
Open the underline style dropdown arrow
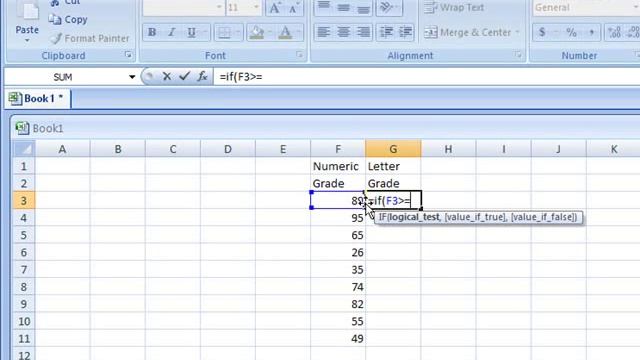point(204,32)
